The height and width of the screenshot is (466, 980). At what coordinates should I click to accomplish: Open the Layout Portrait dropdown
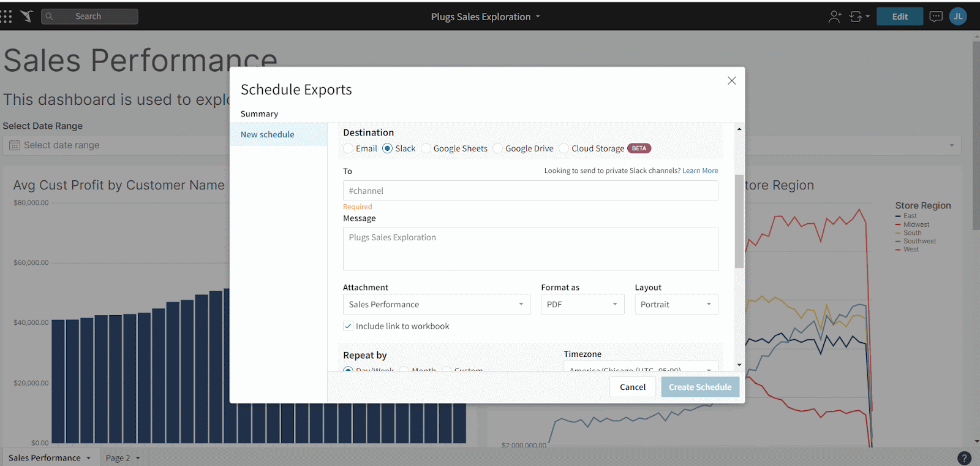click(676, 304)
